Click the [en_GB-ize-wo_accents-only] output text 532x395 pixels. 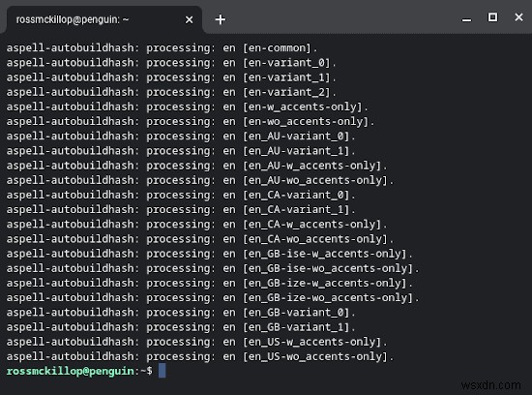pos(328,298)
